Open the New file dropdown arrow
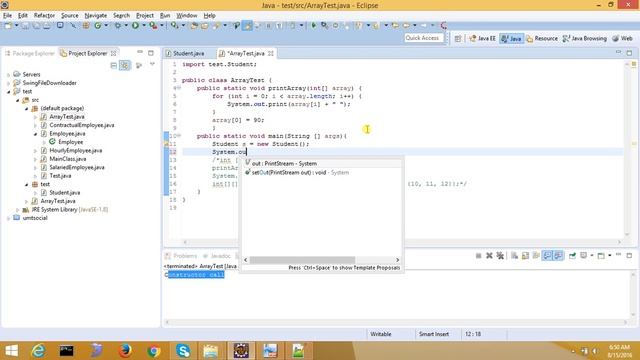Screen dimensions: 640x360 click(x=16, y=26)
